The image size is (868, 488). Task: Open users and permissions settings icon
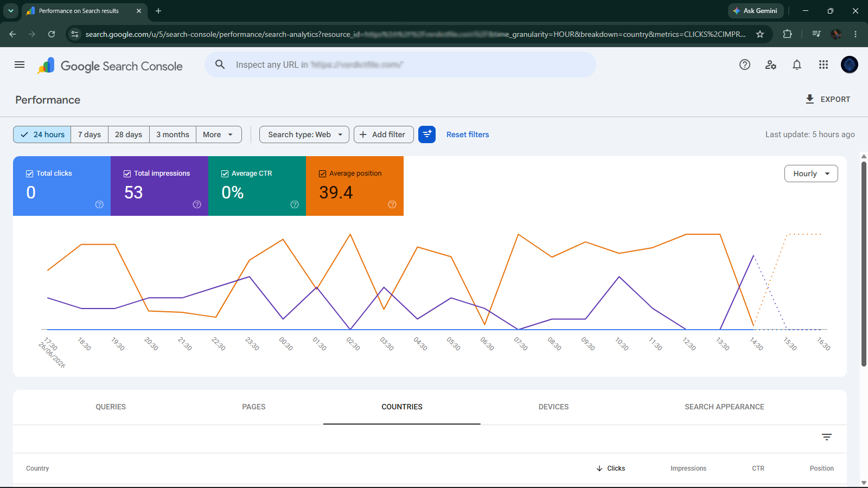771,65
